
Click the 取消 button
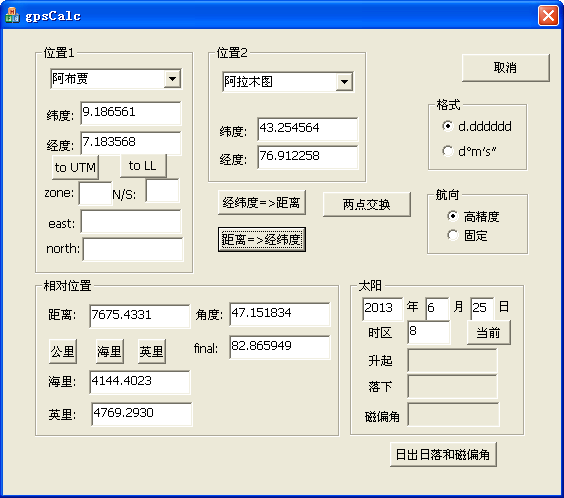click(x=505, y=68)
